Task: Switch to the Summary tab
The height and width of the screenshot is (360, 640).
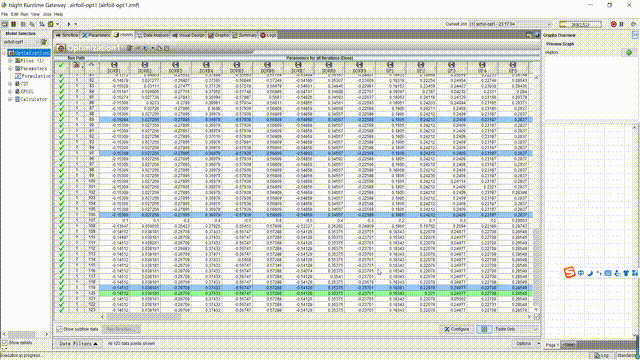Action: click(x=244, y=36)
